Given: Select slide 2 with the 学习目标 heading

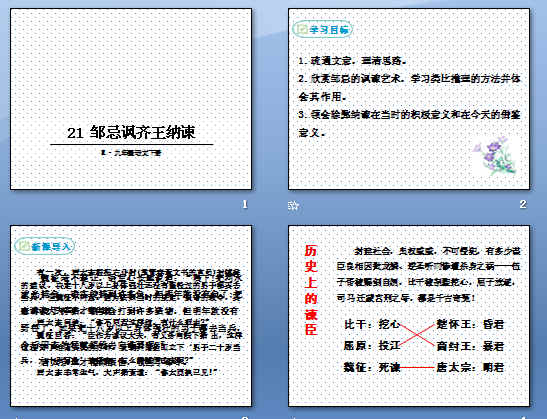Looking at the screenshot, I should click(409, 99).
